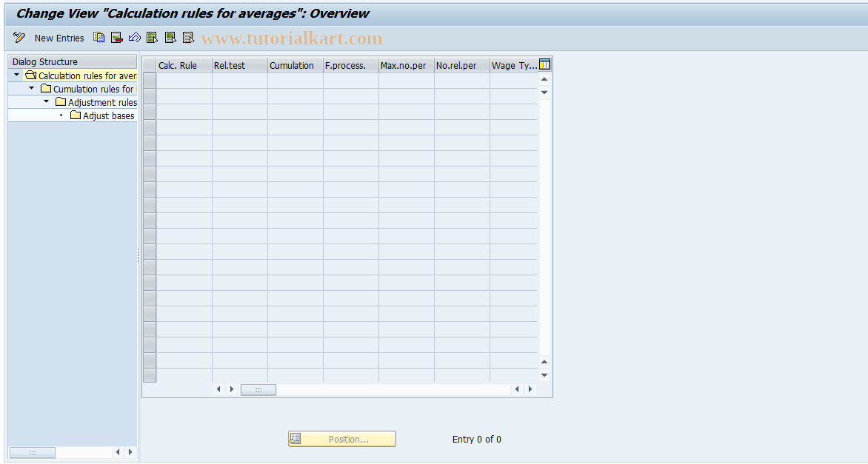Click the Delete entry icon
The width and height of the screenshot is (868, 464).
point(116,38)
